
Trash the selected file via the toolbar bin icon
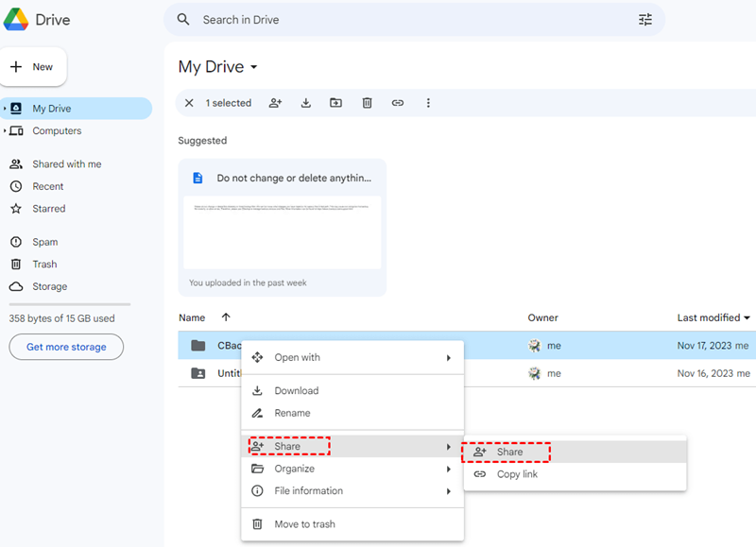pyautogui.click(x=367, y=103)
